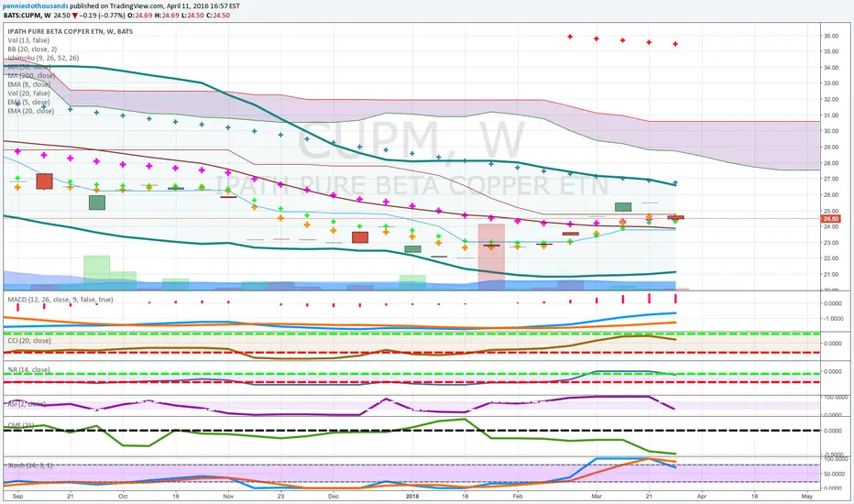
Task: Click the Mar label on time axis
Action: coord(597,497)
